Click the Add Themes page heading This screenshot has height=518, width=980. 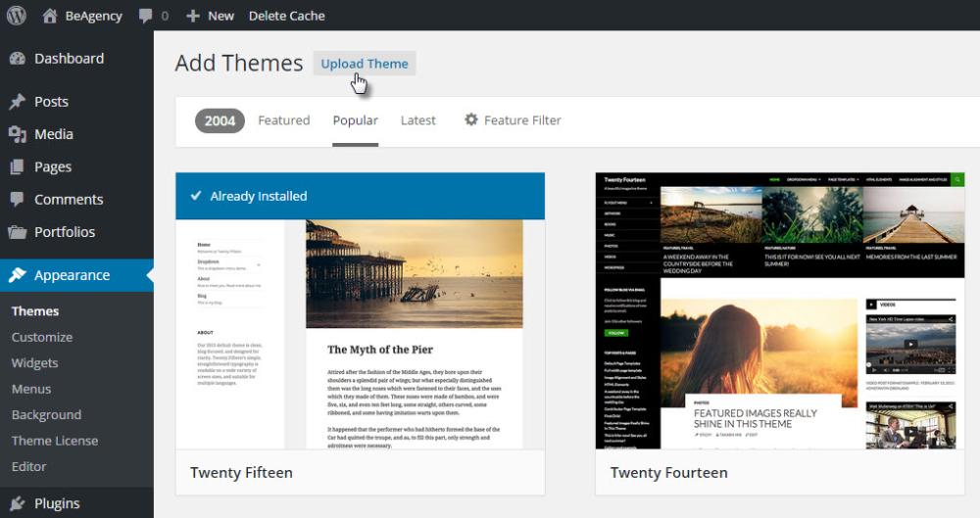point(239,63)
